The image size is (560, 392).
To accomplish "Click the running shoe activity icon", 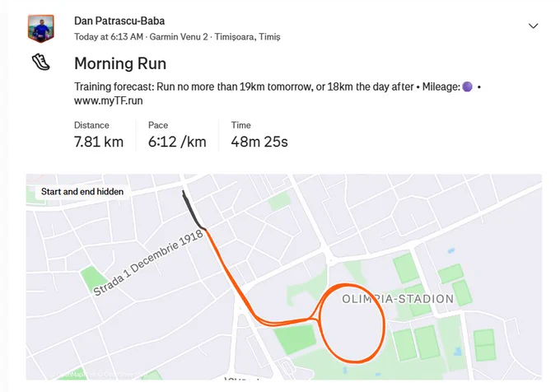I will coord(41,62).
